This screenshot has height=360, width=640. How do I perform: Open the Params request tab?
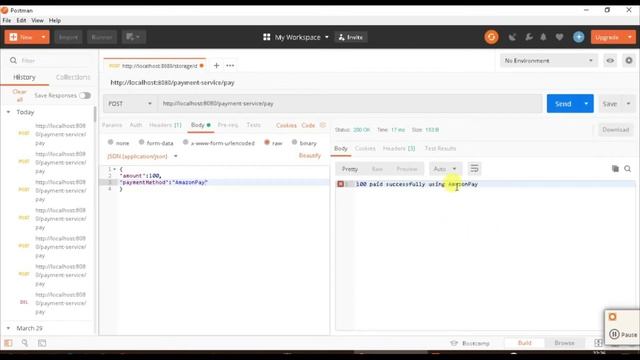coord(112,125)
